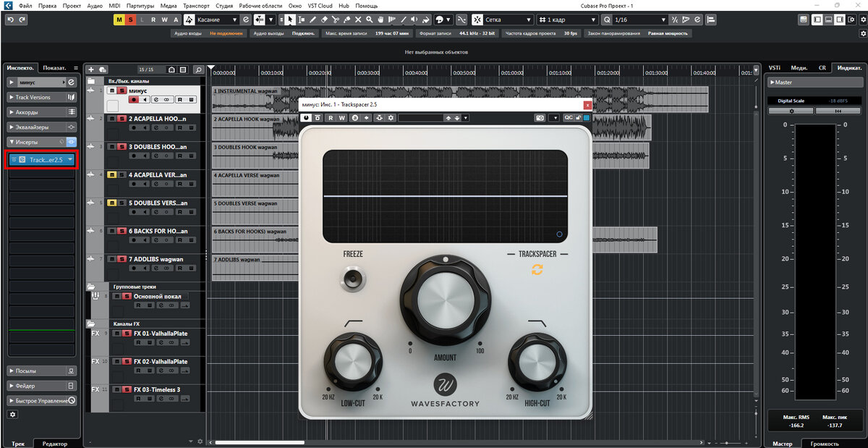Viewport: 868px width, 448px height.
Task: Click the Trackspacer HIGH-CUT knob
Action: click(537, 363)
